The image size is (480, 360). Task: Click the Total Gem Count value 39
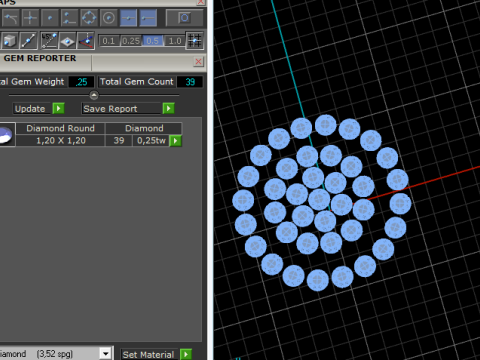coord(190,82)
